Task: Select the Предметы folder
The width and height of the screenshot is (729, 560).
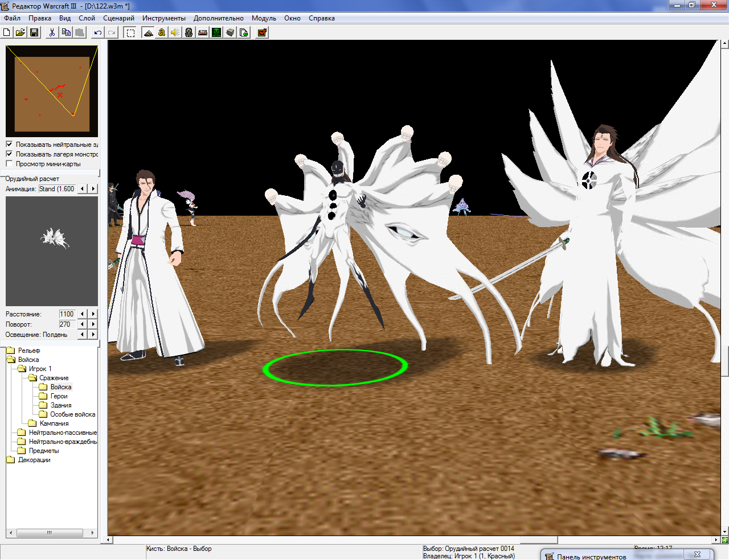Action: pos(44,451)
